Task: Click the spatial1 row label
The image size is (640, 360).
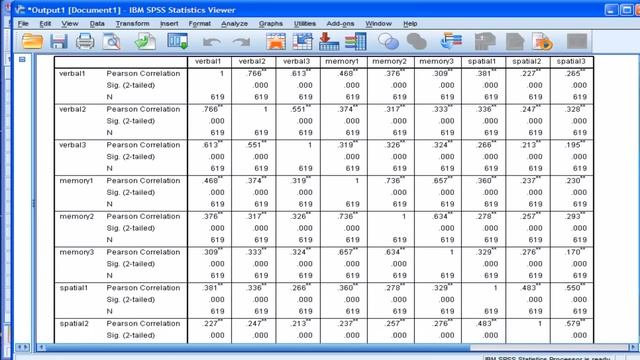Action: [74, 288]
